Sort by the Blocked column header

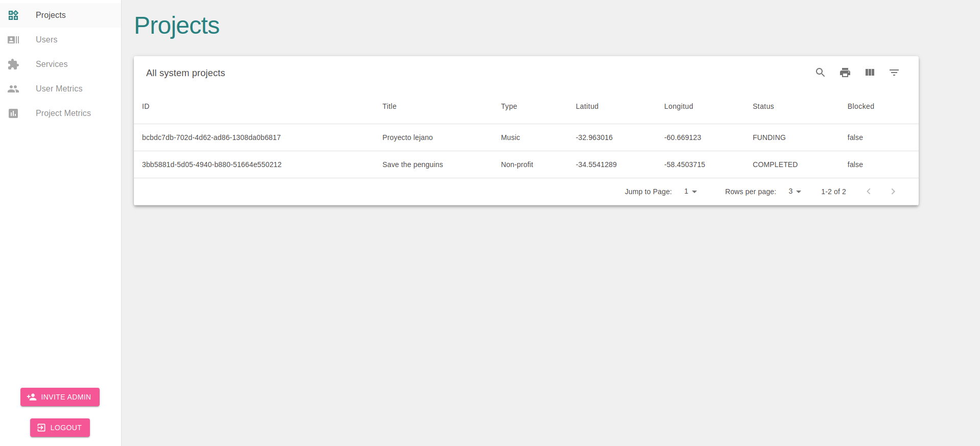point(861,106)
